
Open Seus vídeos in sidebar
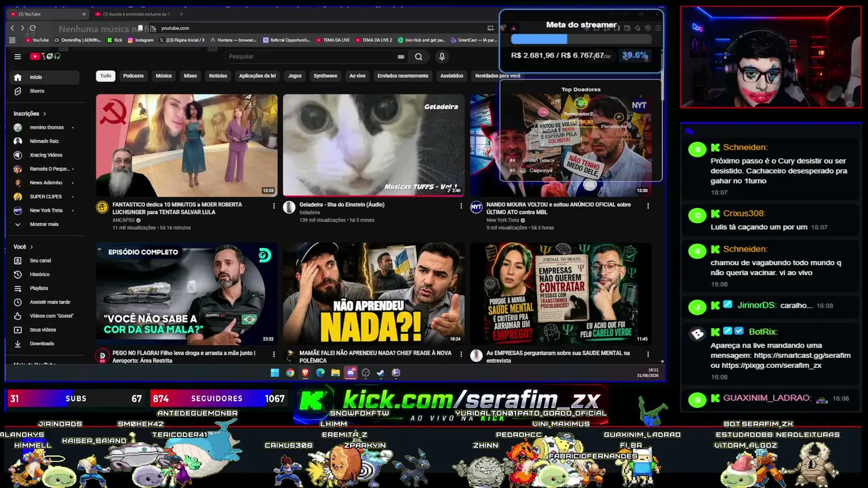[x=45, y=330]
